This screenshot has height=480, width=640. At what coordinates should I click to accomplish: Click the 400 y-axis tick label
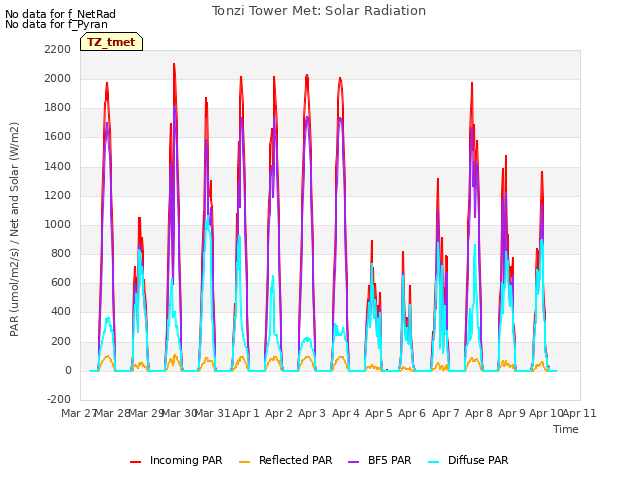61,312
